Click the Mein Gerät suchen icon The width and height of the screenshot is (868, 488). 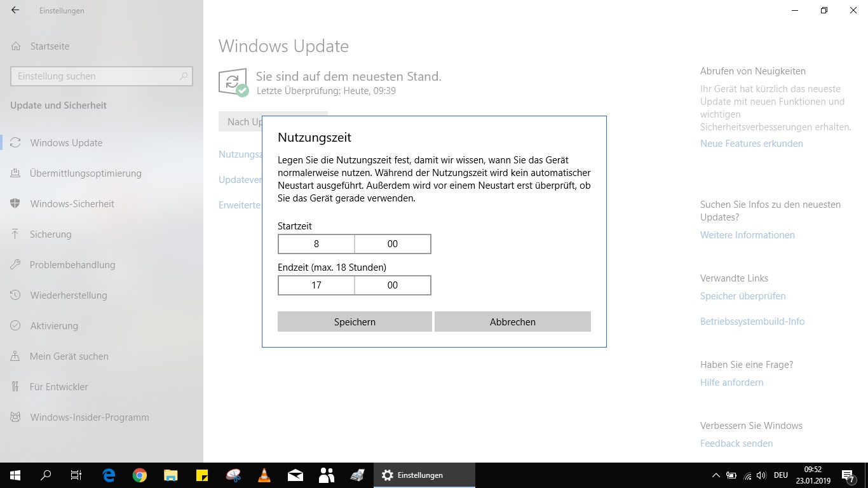[16, 356]
